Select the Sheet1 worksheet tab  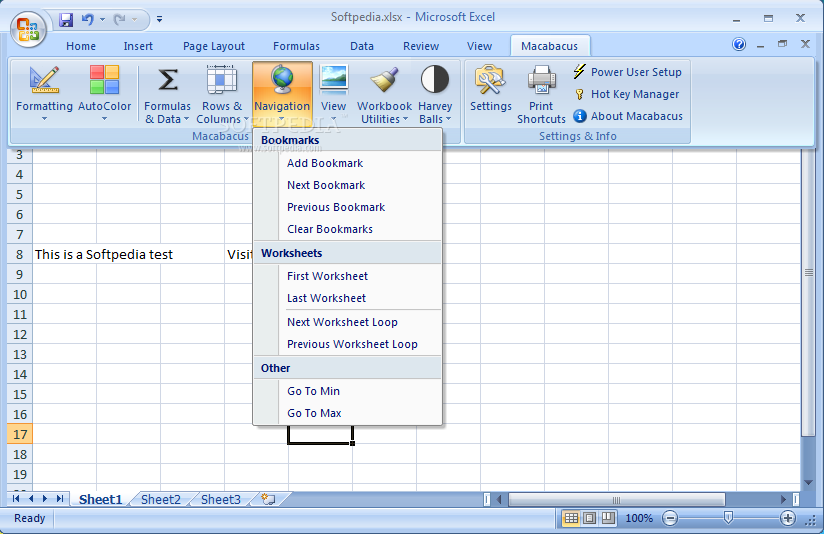click(x=100, y=499)
